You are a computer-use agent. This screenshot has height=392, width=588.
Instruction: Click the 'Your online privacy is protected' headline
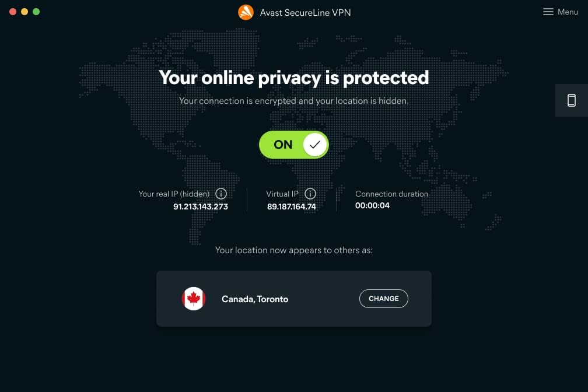(293, 78)
